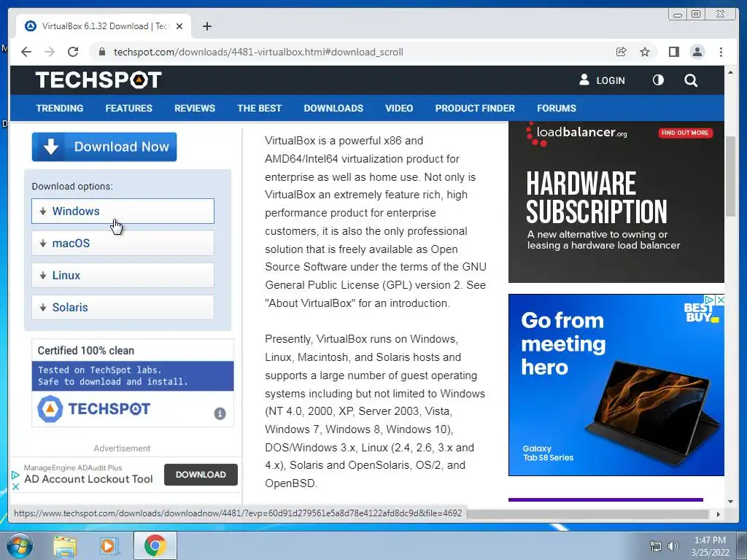
Task: Click the AD Account Lockout Tool ad text
Action: 88,479
